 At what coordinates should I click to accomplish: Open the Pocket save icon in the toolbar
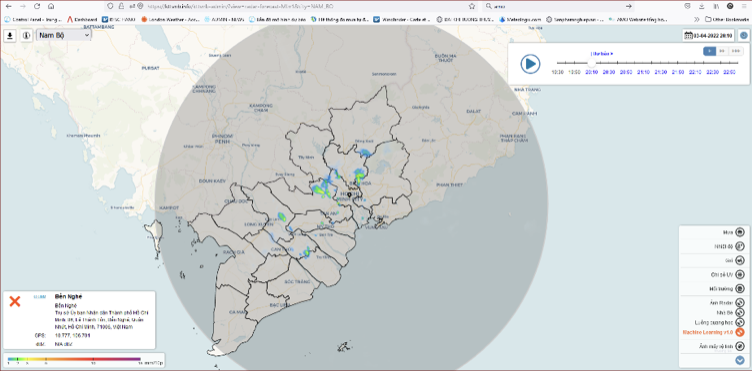[x=688, y=6]
